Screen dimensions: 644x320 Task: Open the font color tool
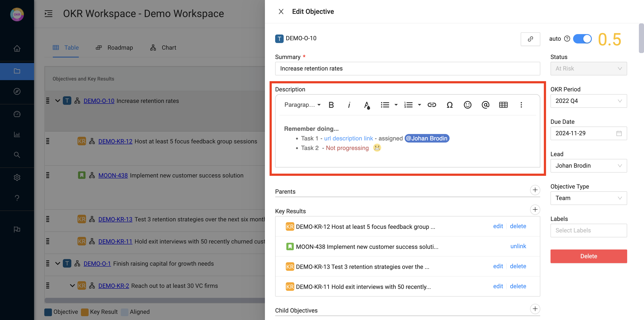pos(367,105)
